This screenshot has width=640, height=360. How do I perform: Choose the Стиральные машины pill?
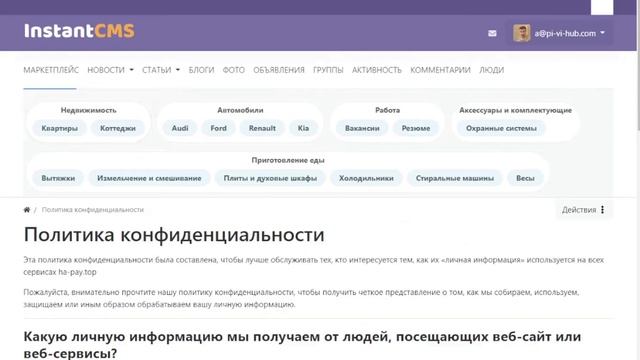[455, 178]
